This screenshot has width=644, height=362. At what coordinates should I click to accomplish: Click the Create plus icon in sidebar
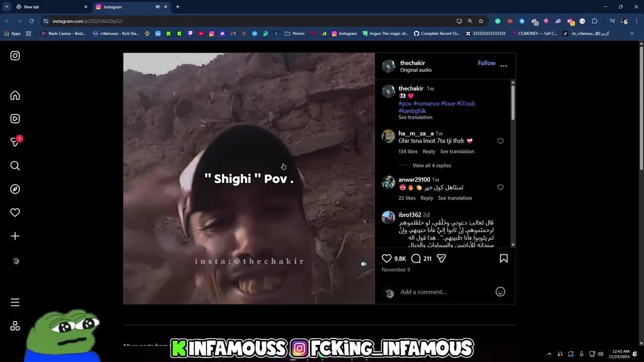point(15,236)
